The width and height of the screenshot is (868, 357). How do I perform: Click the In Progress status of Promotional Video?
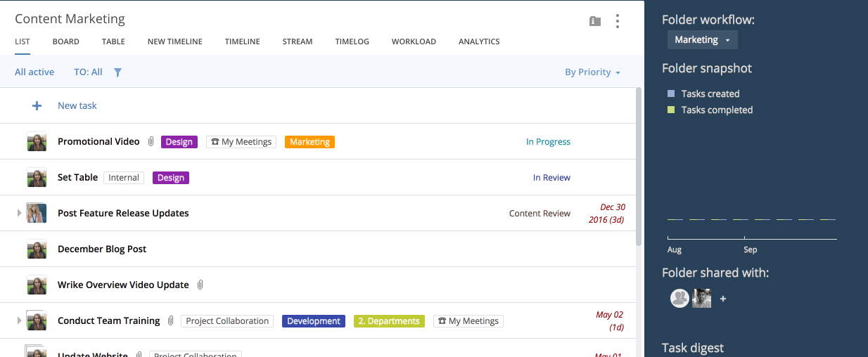click(548, 142)
